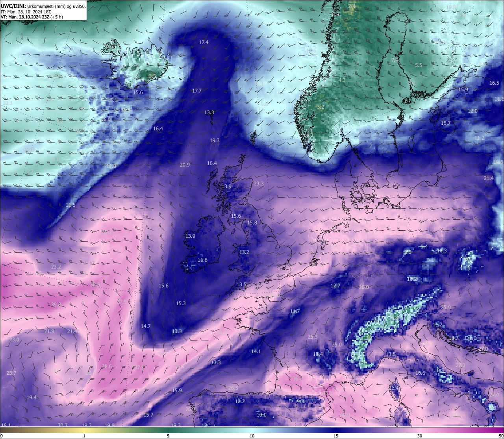Click the 10.6 value over Italy
504x439 pixels.
point(421,373)
